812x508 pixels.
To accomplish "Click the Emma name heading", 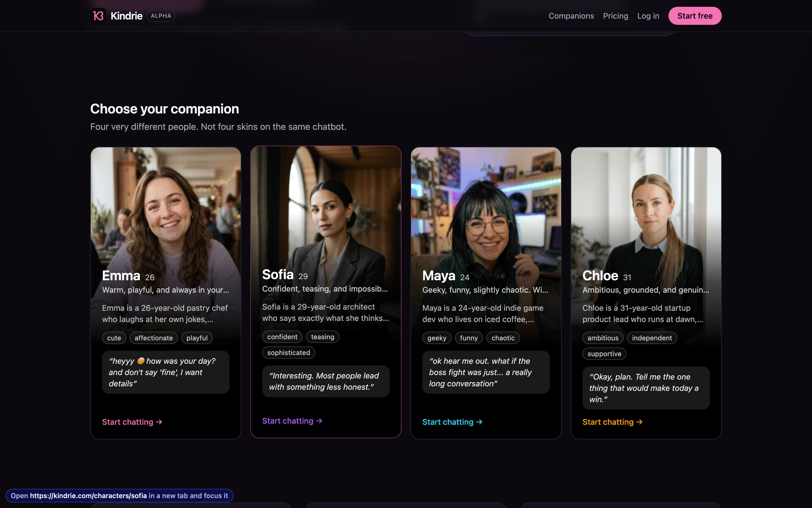I will point(121,276).
